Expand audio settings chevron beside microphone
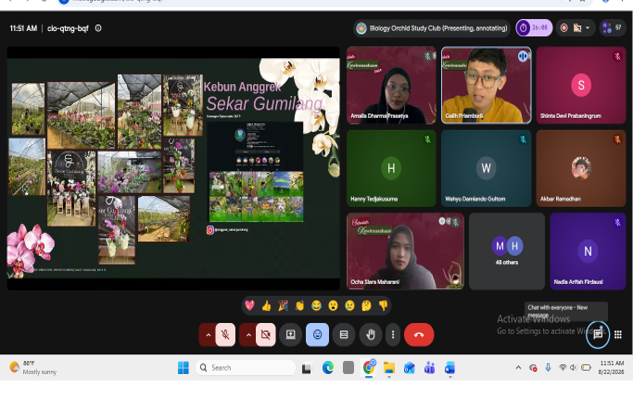The width and height of the screenshot is (633, 396). click(208, 335)
